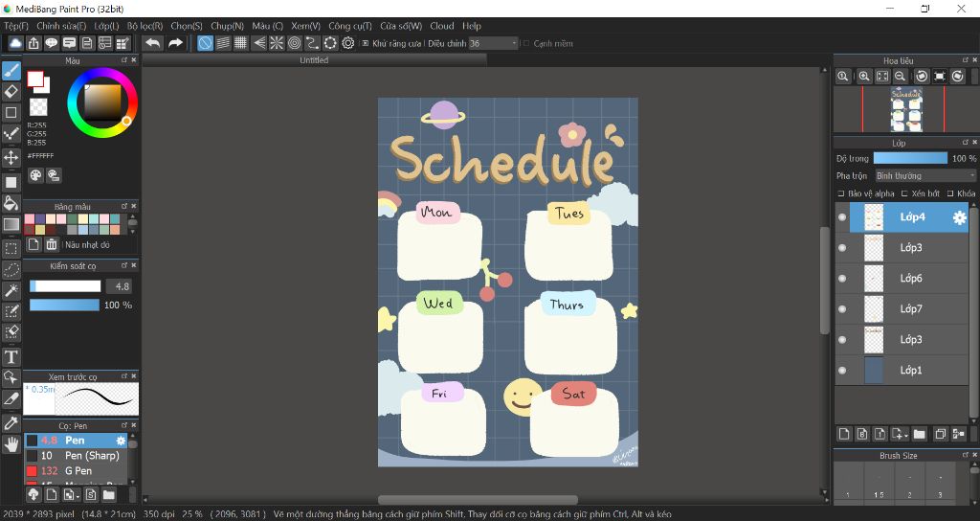Toggle the Cạnh mềm checkbox
Screen dimensions: 980x521
click(x=526, y=43)
